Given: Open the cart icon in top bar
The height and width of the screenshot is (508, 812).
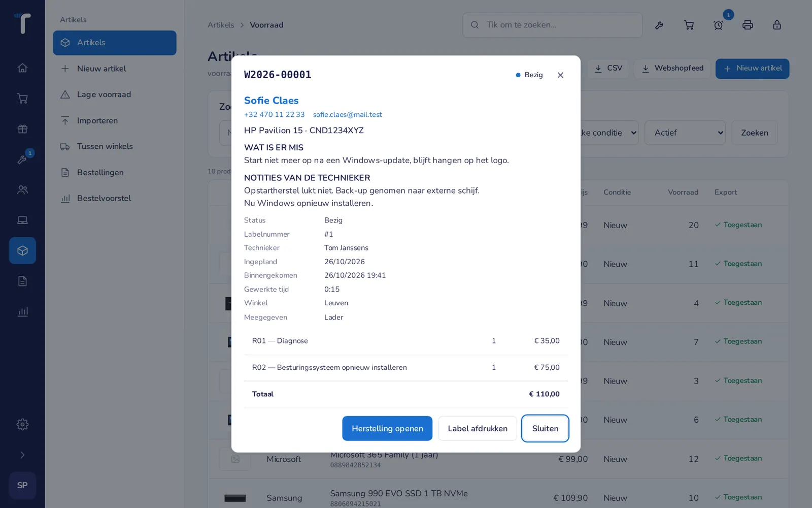Looking at the screenshot, I should pyautogui.click(x=689, y=25).
